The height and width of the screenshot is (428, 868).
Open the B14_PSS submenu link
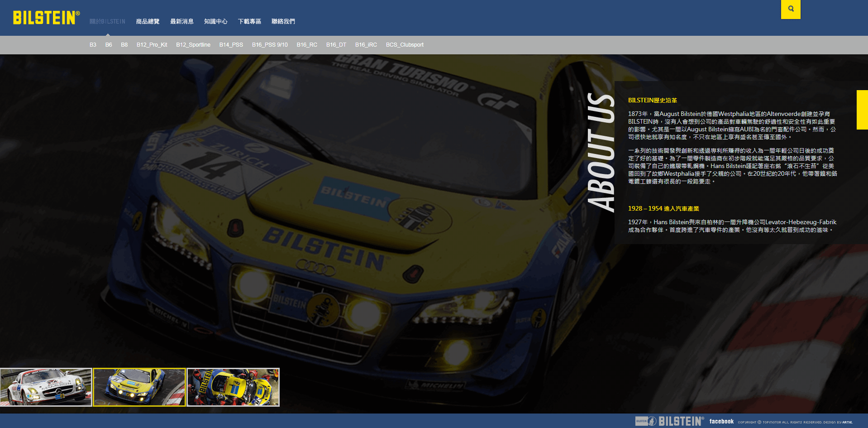(231, 45)
